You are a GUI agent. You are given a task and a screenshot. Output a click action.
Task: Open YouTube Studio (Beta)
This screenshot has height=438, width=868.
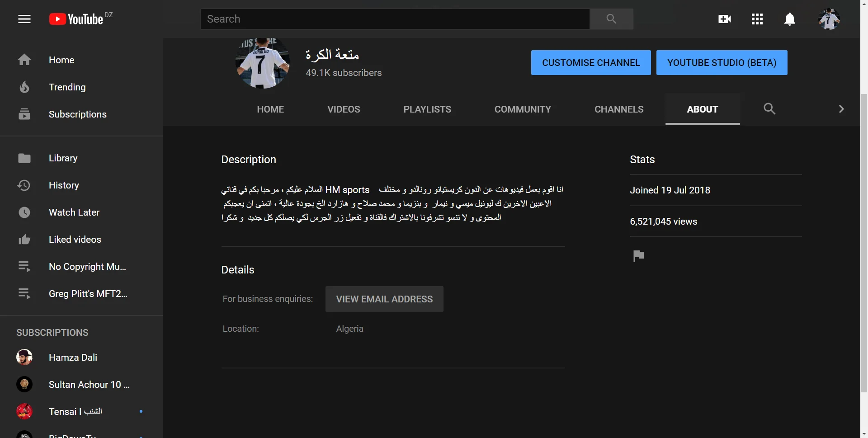pyautogui.click(x=722, y=63)
